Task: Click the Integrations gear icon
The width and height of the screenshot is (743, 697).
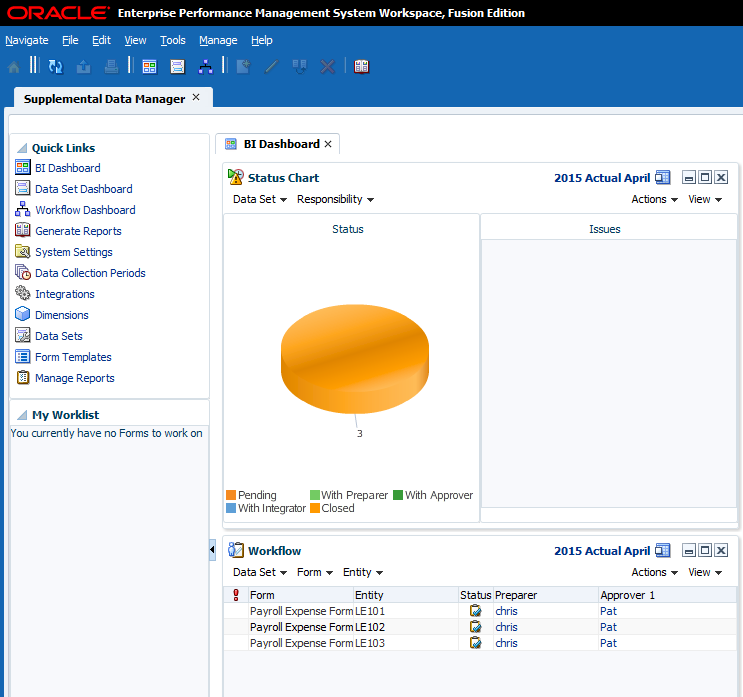Action: tap(23, 294)
